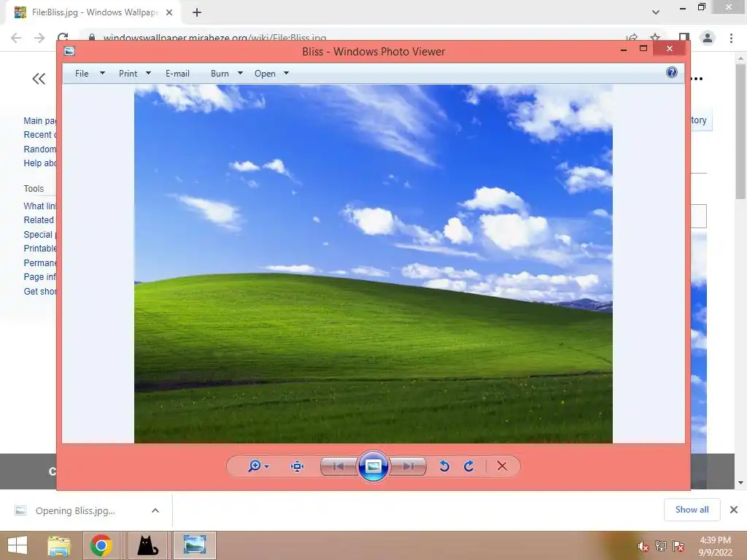The width and height of the screenshot is (747, 560).
Task: Open Page information wiki link
Action: pyautogui.click(x=40, y=276)
